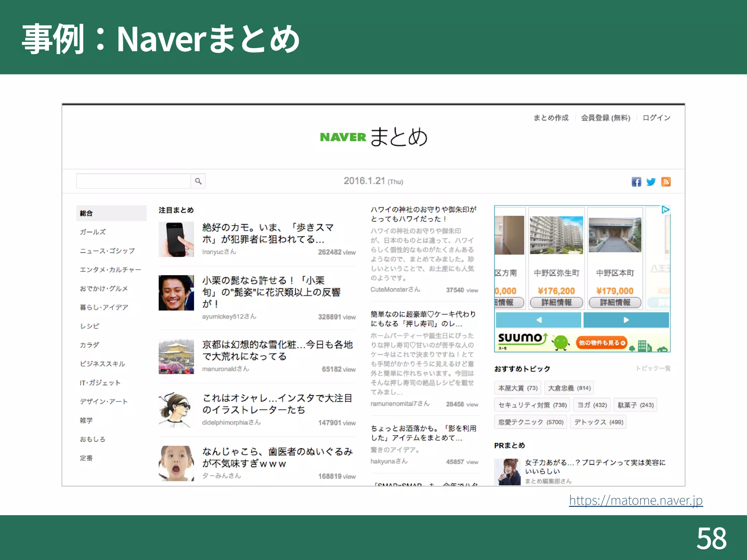
Task: Select the ガールズ category
Action: (x=93, y=232)
